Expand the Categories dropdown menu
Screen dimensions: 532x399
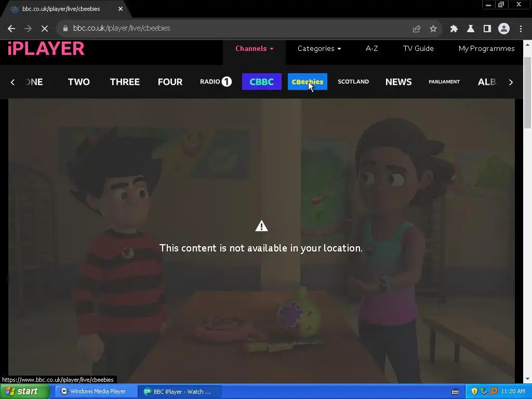coord(319,48)
